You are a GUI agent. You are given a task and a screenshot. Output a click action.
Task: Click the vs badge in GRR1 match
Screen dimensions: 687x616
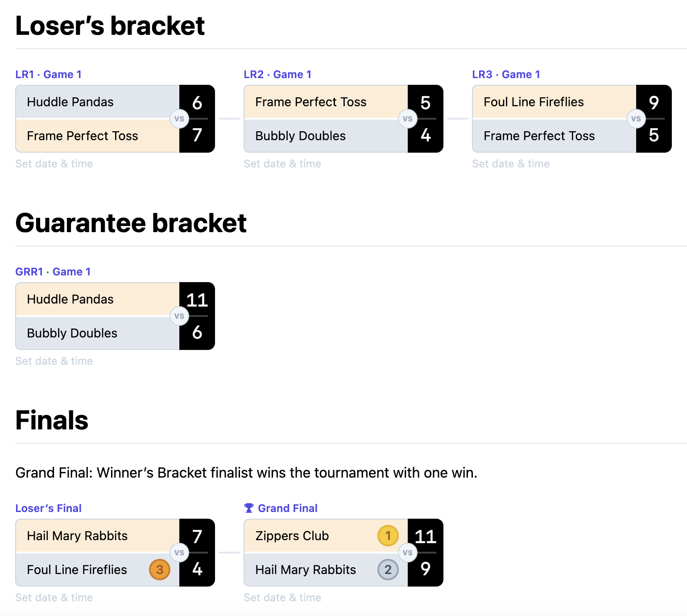pyautogui.click(x=179, y=316)
